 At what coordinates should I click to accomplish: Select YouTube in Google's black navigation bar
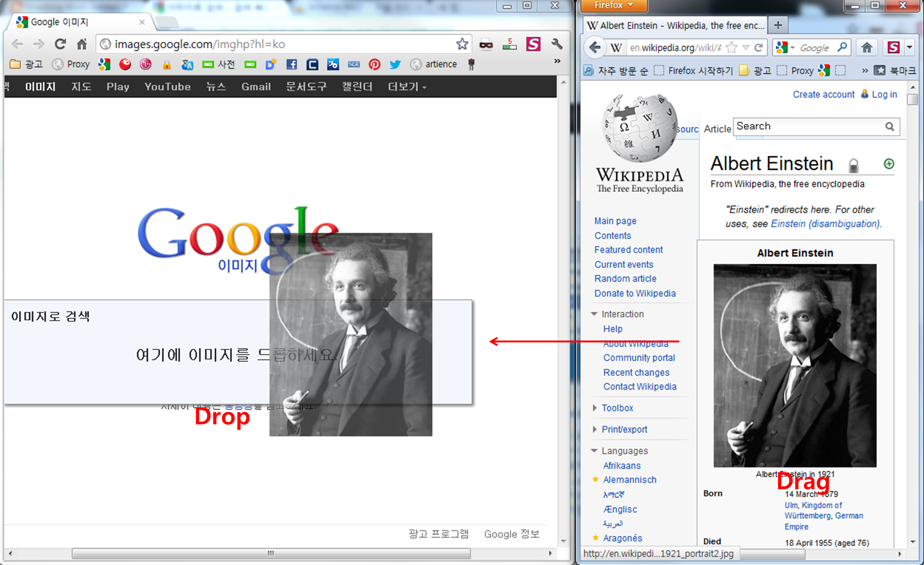[167, 87]
